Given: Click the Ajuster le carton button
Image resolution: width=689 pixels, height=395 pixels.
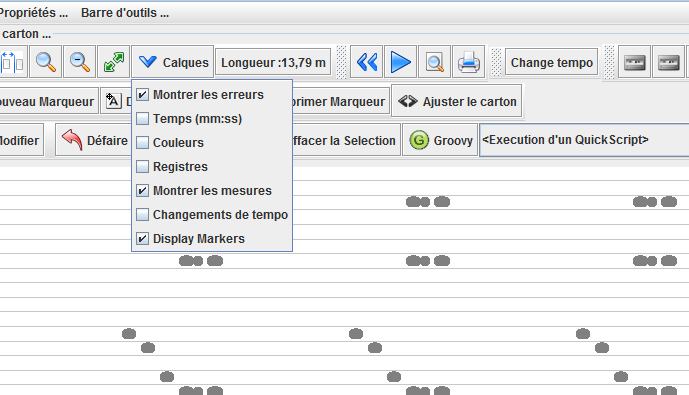Looking at the screenshot, I should click(457, 101).
